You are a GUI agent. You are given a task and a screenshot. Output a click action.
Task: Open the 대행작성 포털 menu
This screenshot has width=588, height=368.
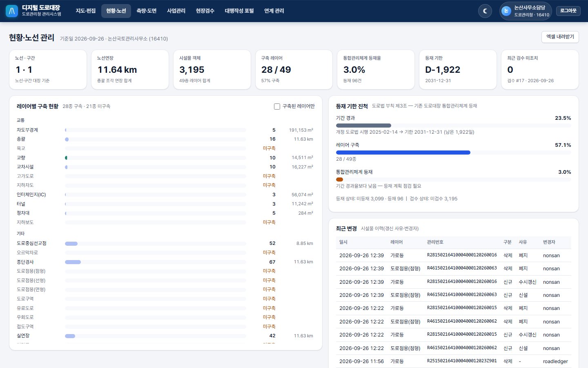click(x=239, y=11)
